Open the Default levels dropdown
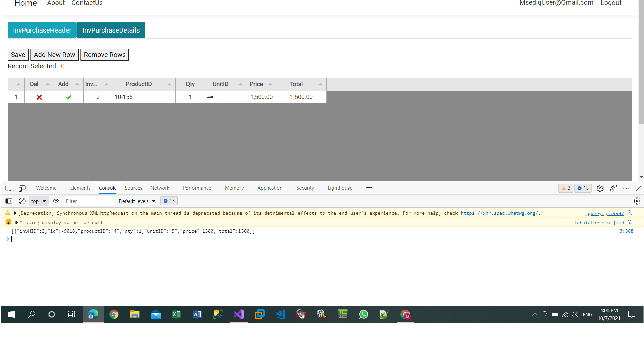 pos(137,201)
